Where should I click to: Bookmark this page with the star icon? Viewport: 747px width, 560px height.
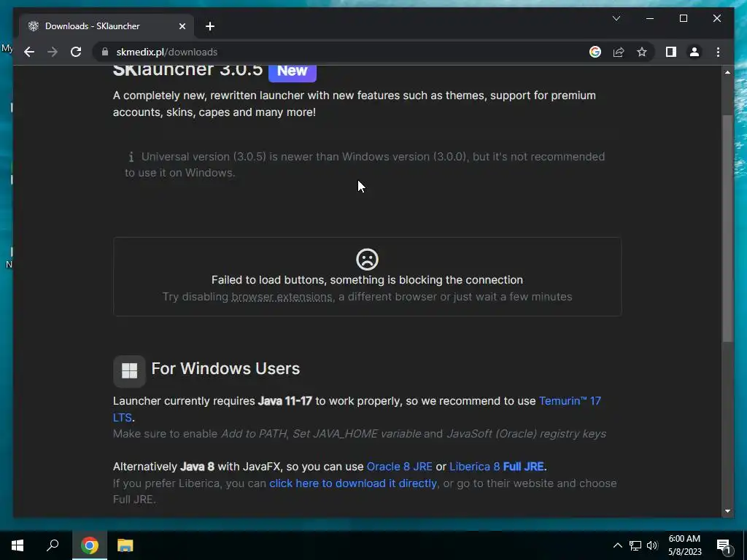tap(642, 52)
